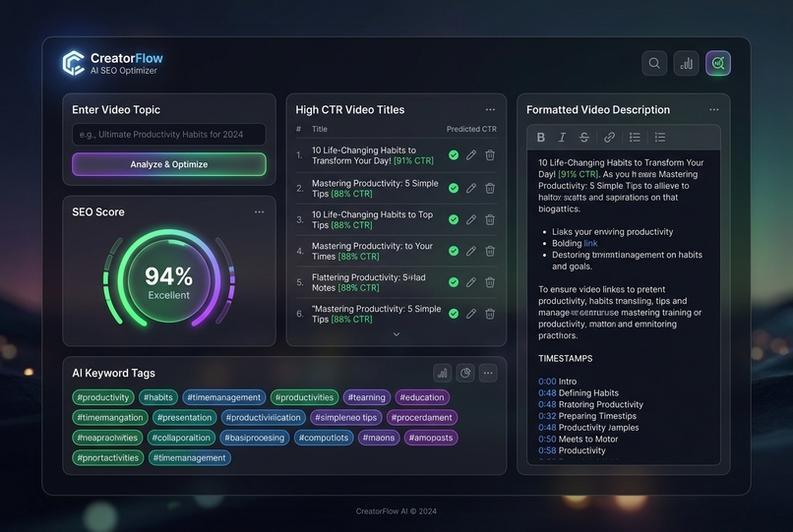Select the blue #timemanagement tag in first row

[224, 397]
